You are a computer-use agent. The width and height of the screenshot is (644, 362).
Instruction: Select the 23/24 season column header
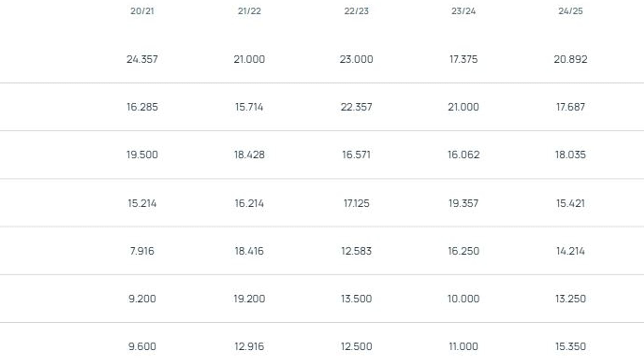[x=464, y=11]
